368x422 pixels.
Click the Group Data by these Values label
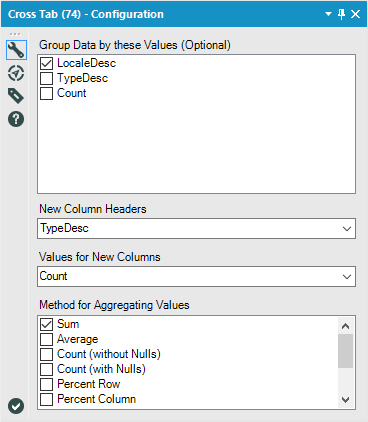pos(135,45)
